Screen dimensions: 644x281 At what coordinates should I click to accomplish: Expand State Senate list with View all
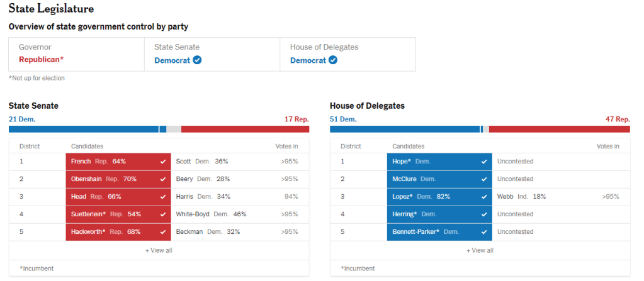click(x=159, y=250)
